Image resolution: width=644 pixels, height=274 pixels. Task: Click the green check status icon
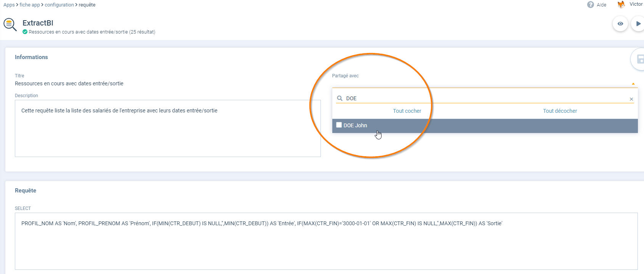click(25, 32)
